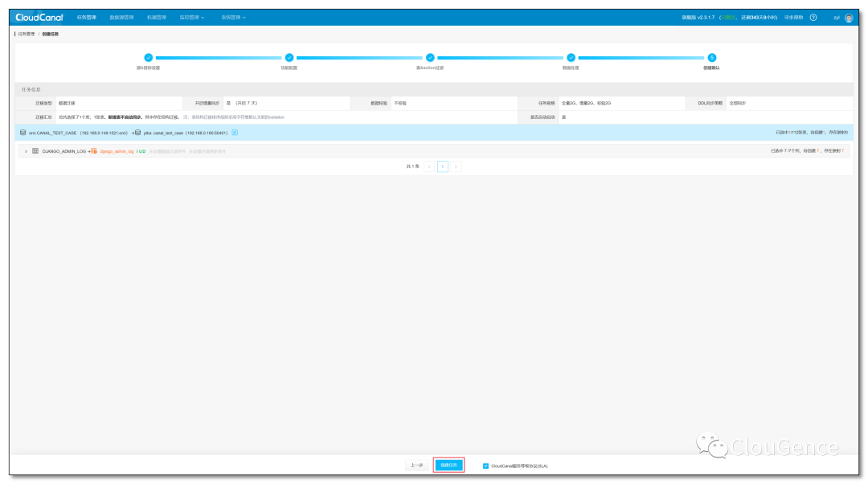Screen dimensions: 868x484
Task: Click the 创建任务 create task button
Action: 449,466
